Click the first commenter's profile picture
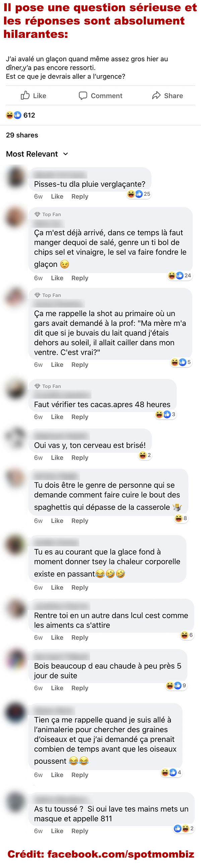 [x=15, y=177]
